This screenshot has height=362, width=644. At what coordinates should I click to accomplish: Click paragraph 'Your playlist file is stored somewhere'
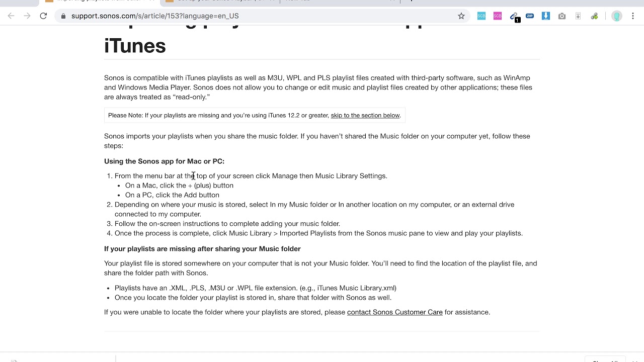pos(320,268)
